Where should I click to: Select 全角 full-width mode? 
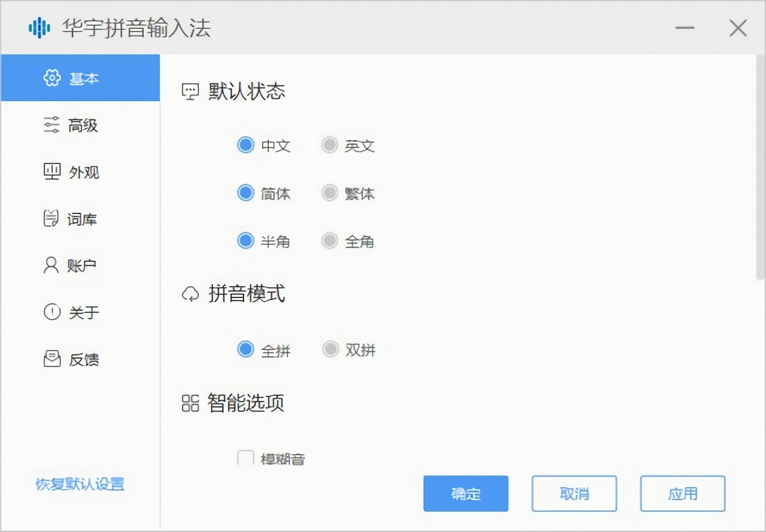tap(330, 241)
